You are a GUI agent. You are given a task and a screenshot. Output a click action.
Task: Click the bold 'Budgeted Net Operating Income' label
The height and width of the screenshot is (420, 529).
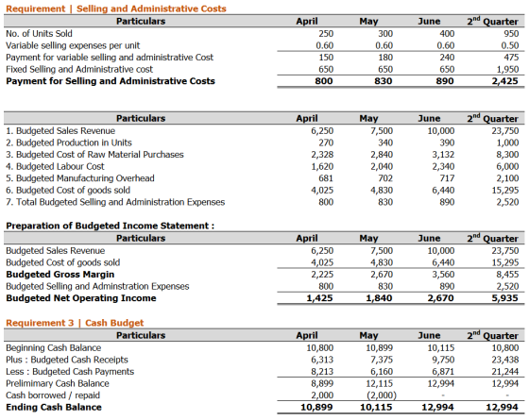(x=81, y=298)
